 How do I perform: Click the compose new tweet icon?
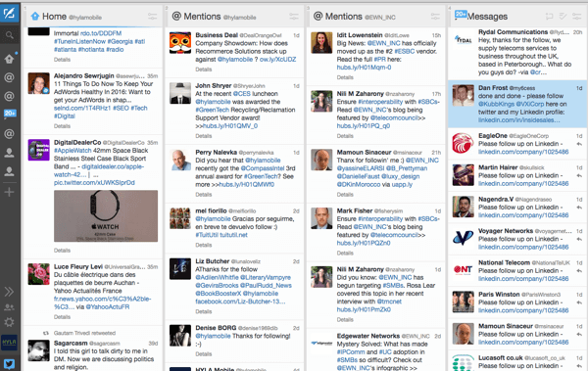(10, 14)
